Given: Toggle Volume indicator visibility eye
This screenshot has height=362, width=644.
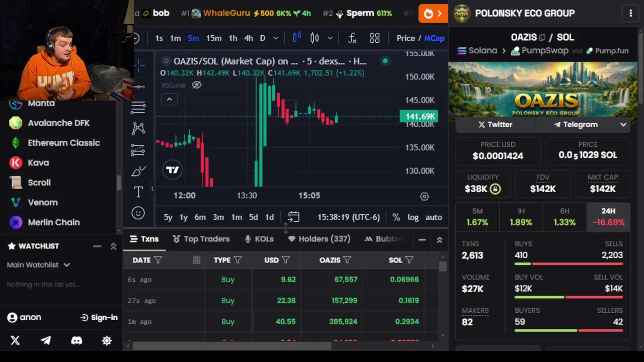Looking at the screenshot, I should pyautogui.click(x=197, y=85).
